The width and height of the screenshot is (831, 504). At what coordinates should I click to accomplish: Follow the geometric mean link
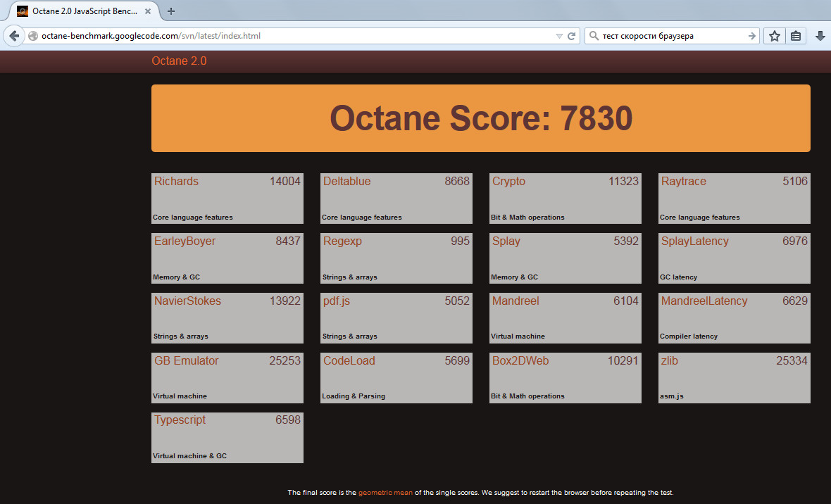click(385, 493)
